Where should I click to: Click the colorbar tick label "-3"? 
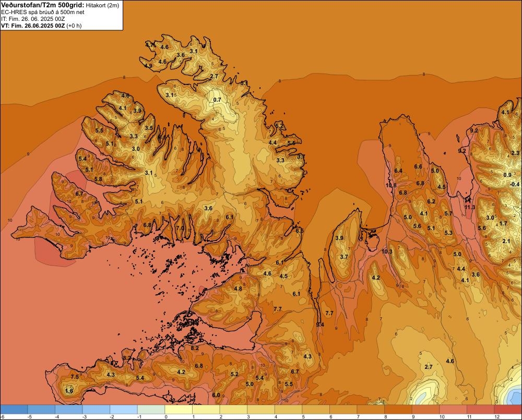point(84,417)
